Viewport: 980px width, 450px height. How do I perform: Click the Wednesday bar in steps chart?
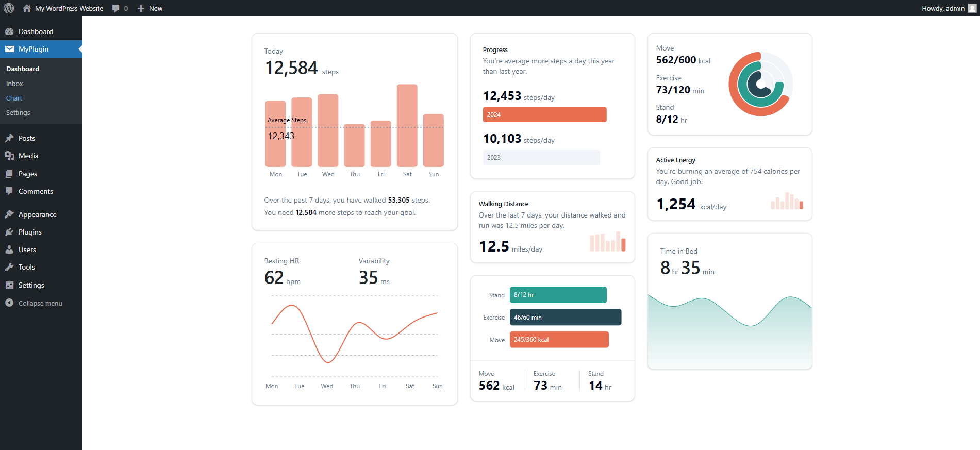click(x=328, y=130)
